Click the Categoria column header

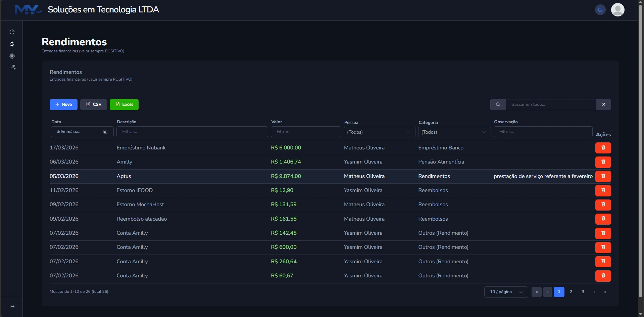[428, 123]
